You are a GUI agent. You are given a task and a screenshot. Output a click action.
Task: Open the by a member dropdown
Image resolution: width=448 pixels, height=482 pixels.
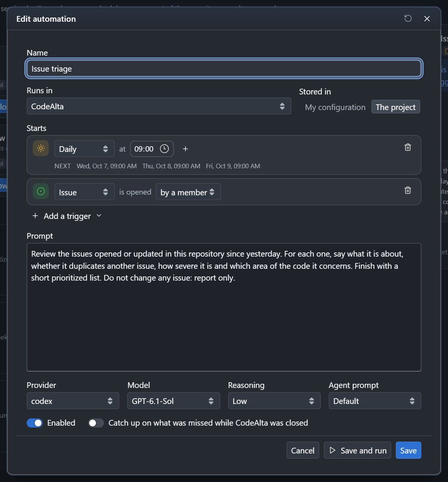[x=188, y=192]
